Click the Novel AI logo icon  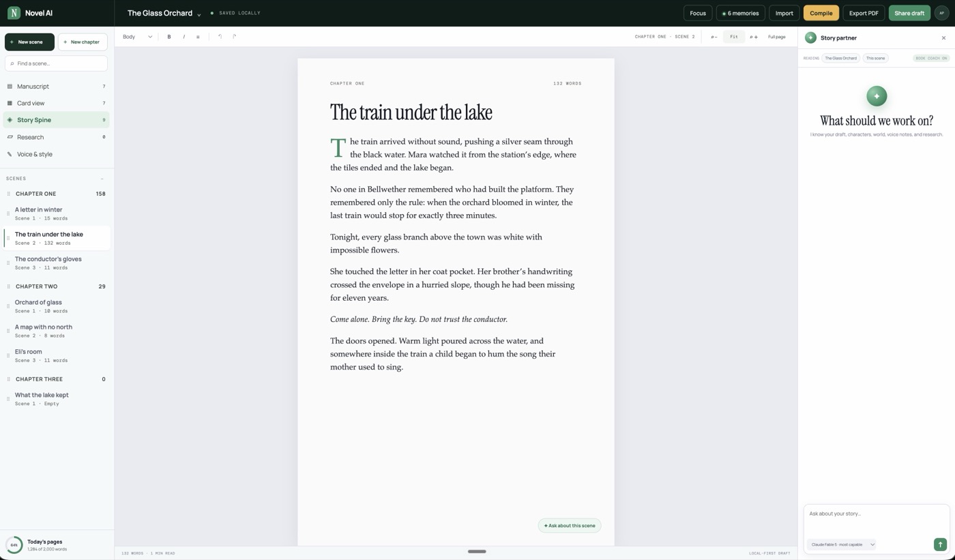[14, 13]
